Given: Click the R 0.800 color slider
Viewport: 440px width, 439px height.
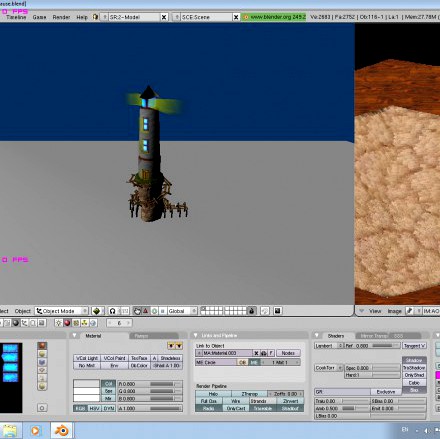Looking at the screenshot, I should click(x=150, y=384).
